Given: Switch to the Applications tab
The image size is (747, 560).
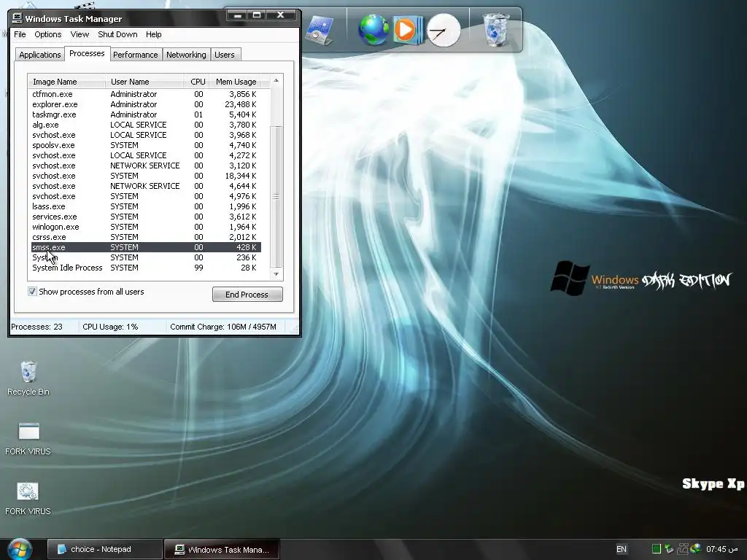Looking at the screenshot, I should pos(39,55).
